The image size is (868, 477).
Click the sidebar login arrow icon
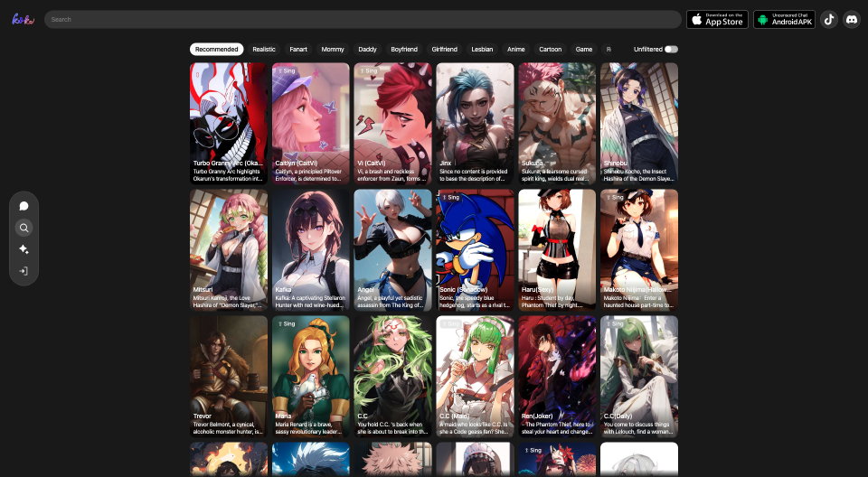coord(24,271)
